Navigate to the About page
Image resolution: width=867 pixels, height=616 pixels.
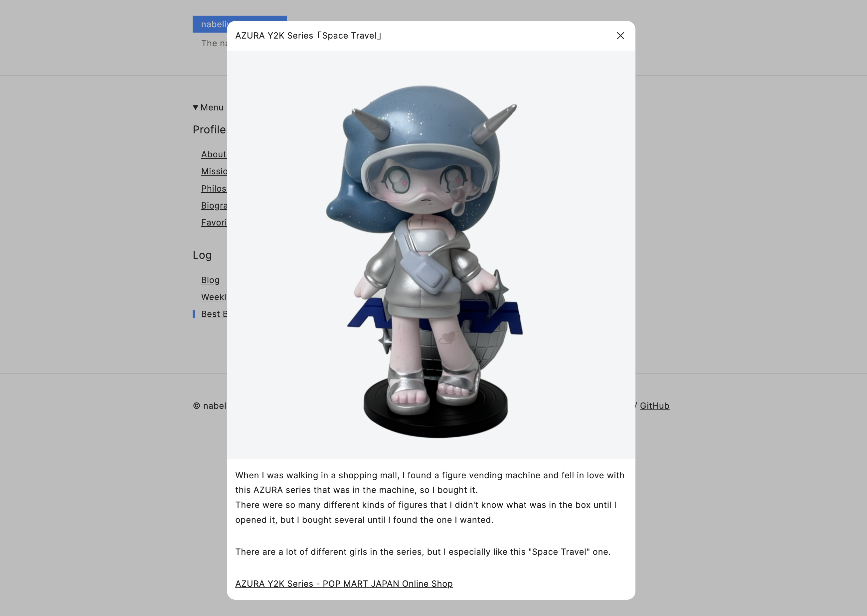click(x=213, y=154)
